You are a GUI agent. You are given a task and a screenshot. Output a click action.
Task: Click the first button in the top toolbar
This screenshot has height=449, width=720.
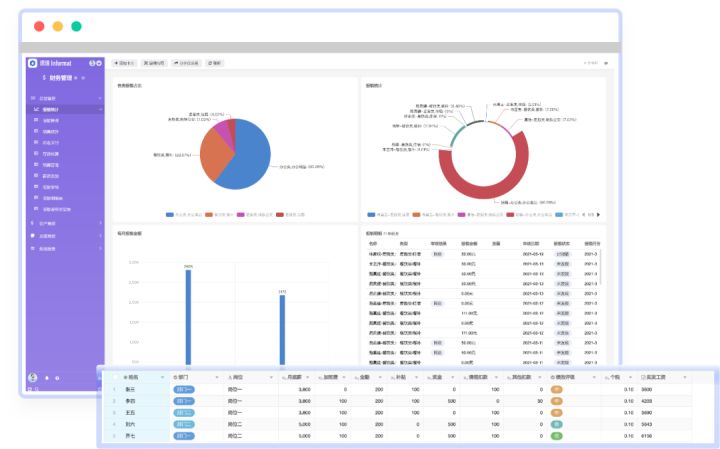[125, 63]
